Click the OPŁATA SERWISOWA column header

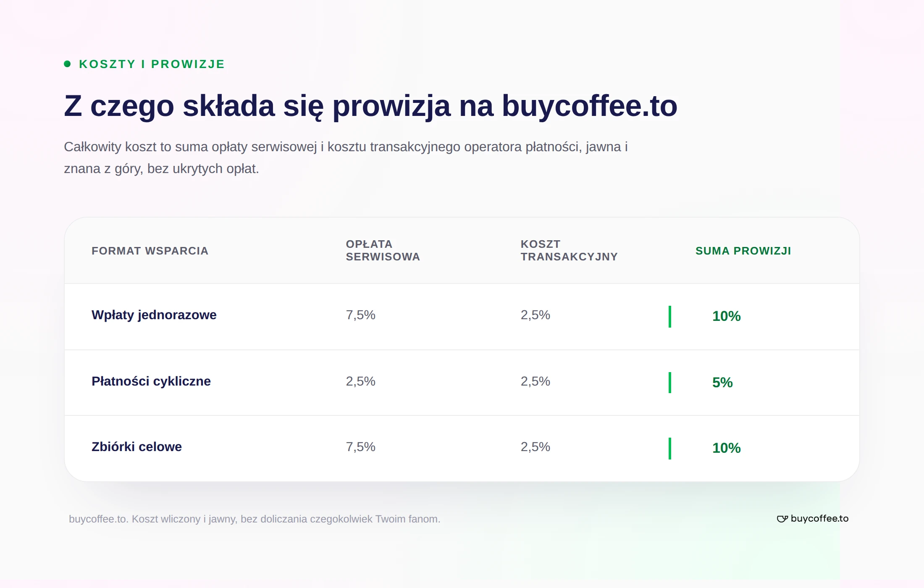[x=383, y=250]
